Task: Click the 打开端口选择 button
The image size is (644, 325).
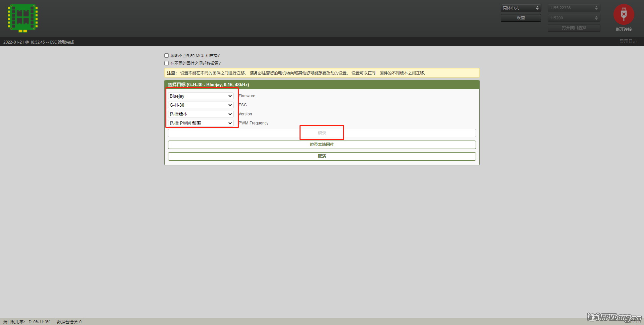Action: click(x=574, y=28)
